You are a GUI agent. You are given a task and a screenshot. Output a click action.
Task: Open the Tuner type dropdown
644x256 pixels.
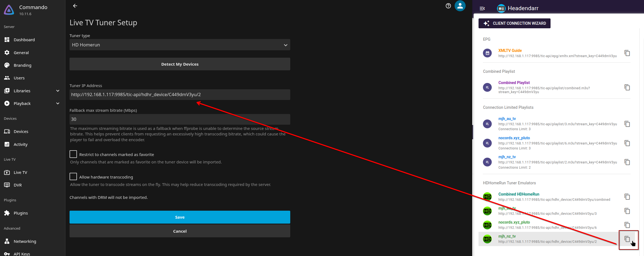coord(180,45)
